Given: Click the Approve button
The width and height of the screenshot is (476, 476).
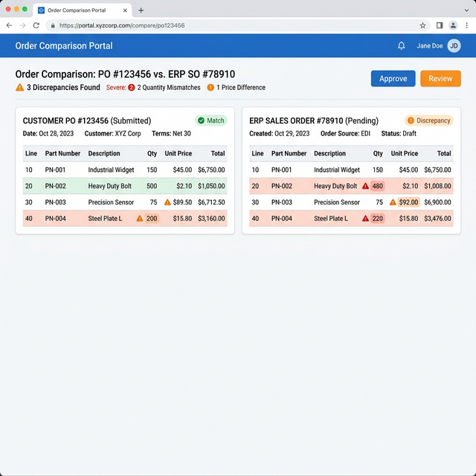Looking at the screenshot, I should 393,79.
